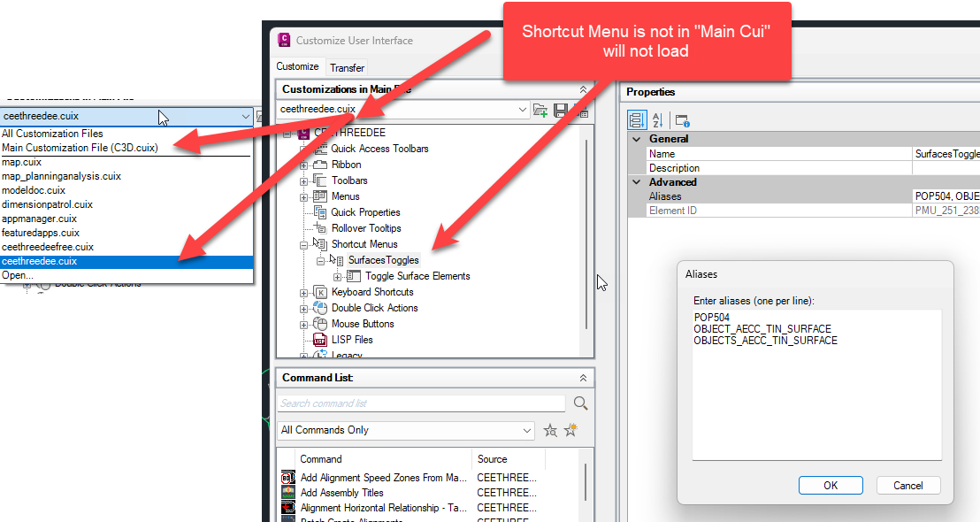Expand the Mouse Buttons tree node

point(303,325)
